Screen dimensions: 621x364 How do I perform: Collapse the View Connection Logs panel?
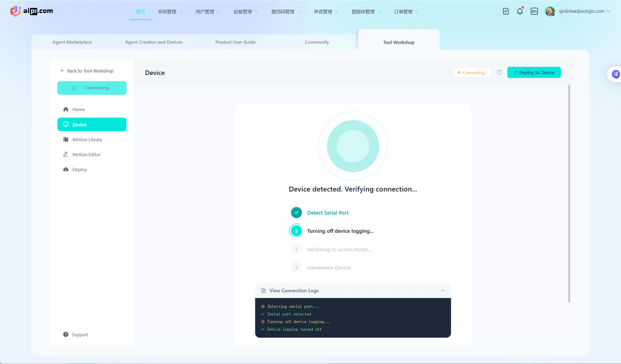442,291
